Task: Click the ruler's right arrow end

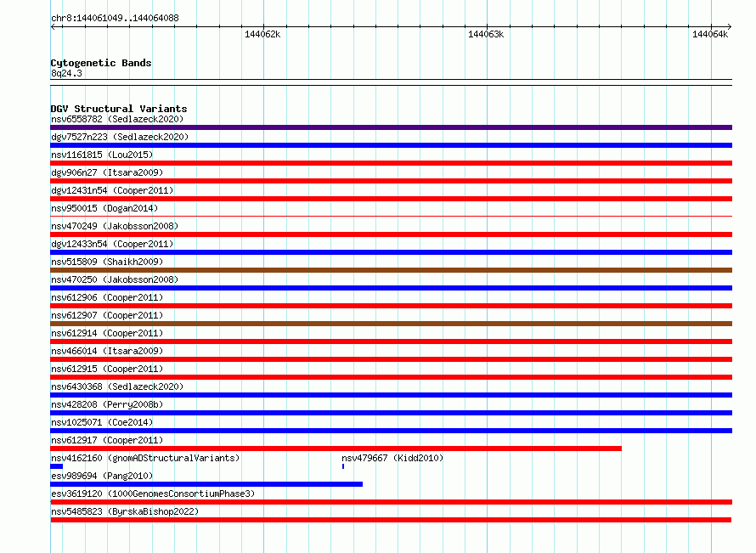Action: tap(729, 27)
